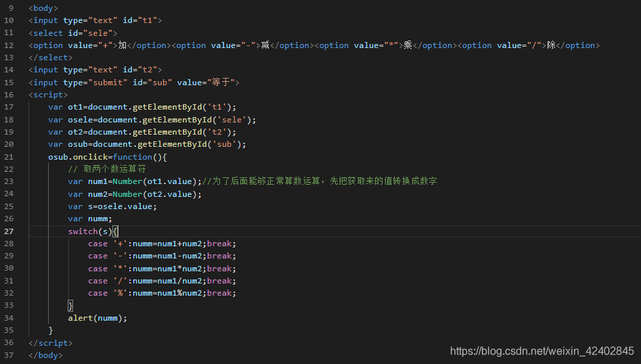The height and width of the screenshot is (364, 641).
Task: Click the var numm; declaration
Action: (90, 219)
